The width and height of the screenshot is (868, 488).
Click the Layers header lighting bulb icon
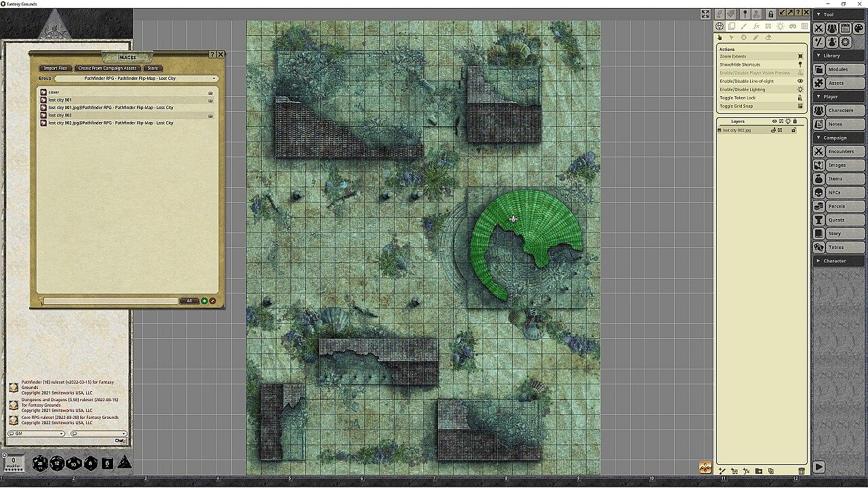click(788, 121)
